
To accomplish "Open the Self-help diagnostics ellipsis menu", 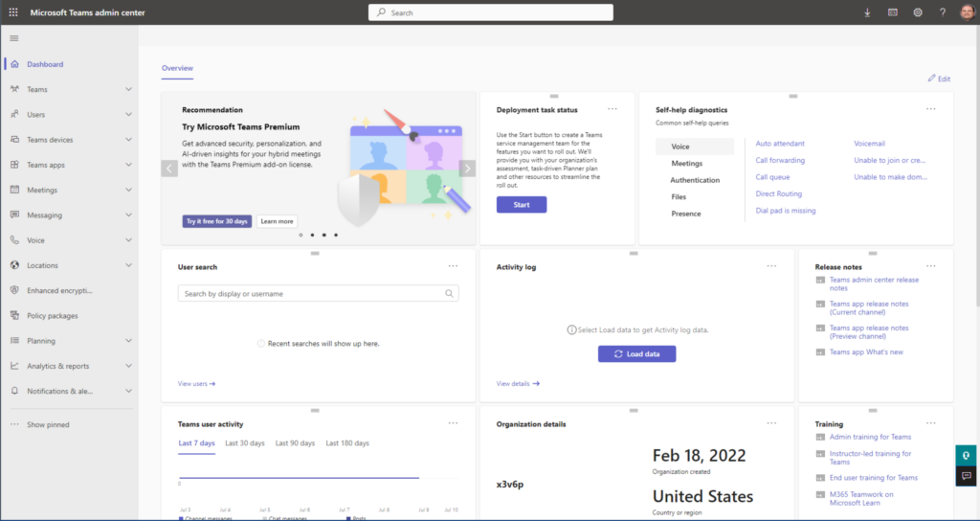I will (x=931, y=109).
